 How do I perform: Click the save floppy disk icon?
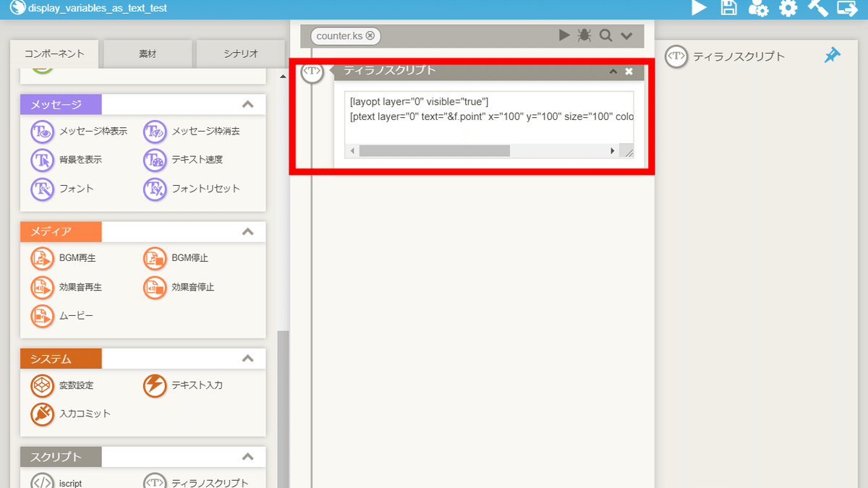click(728, 8)
